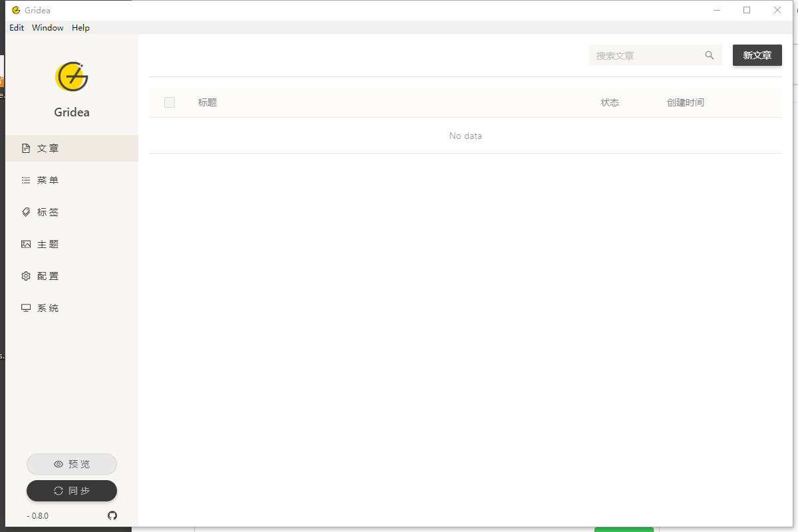
Task: Click the search magnifier icon
Action: click(x=709, y=55)
